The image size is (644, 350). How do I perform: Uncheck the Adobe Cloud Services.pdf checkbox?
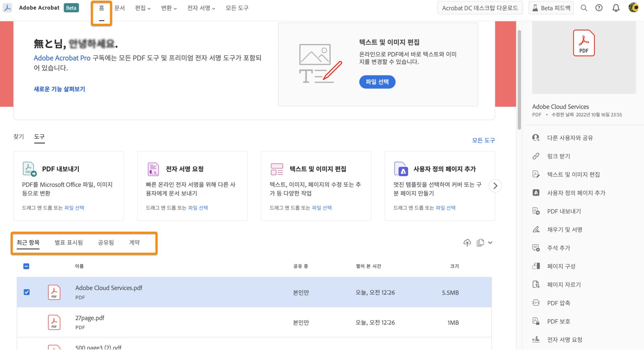[x=26, y=292]
